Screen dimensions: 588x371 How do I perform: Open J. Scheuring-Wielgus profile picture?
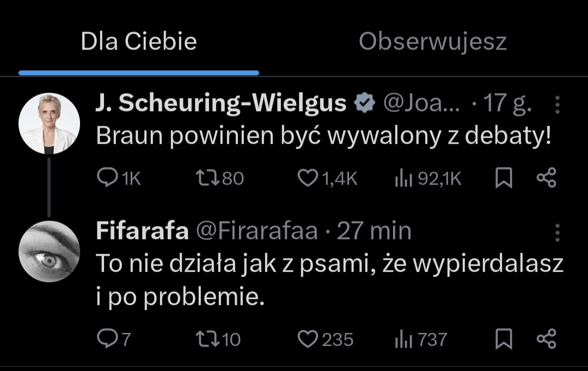pyautogui.click(x=49, y=124)
